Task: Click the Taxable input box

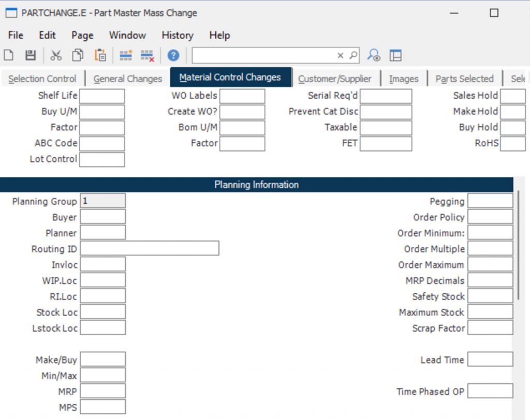Action: pos(386,128)
